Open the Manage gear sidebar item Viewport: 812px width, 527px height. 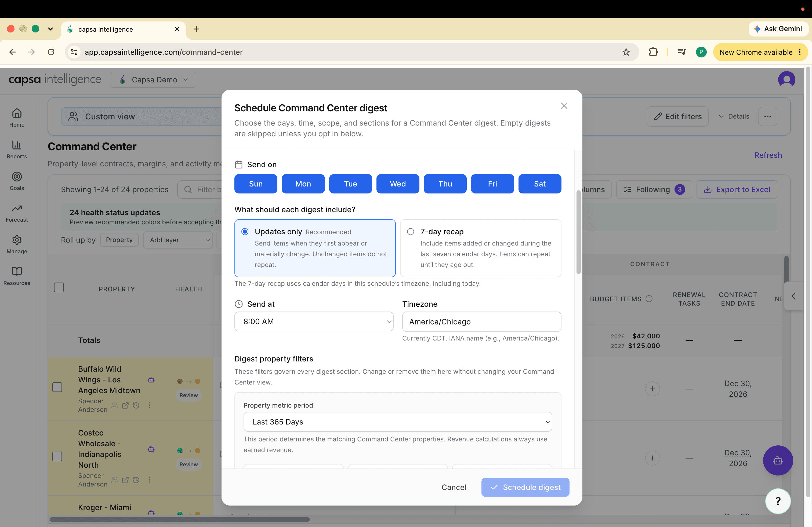point(17,244)
